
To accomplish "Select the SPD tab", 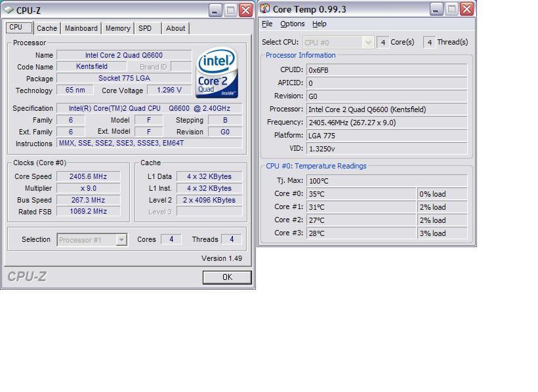I will pyautogui.click(x=145, y=28).
